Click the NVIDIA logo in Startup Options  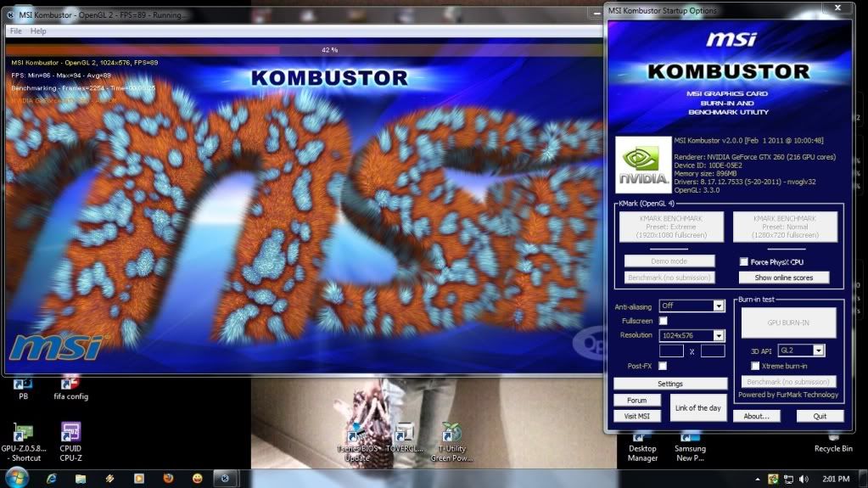pos(643,165)
